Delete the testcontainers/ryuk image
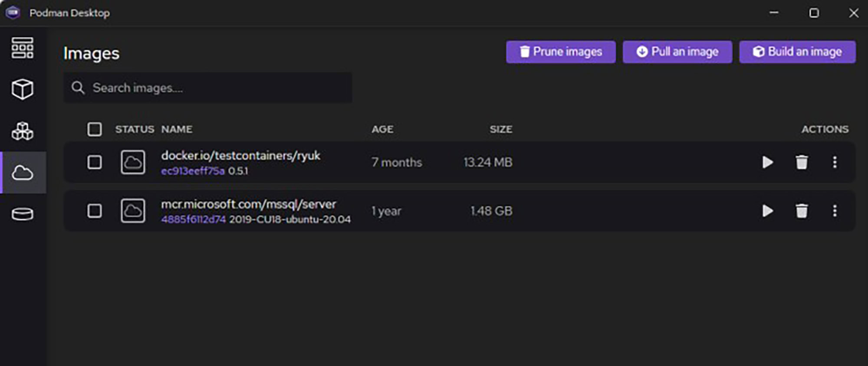This screenshot has height=366, width=868. coord(802,162)
